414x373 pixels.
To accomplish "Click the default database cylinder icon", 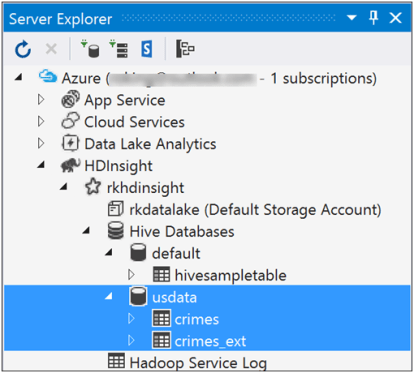I will [x=138, y=252].
